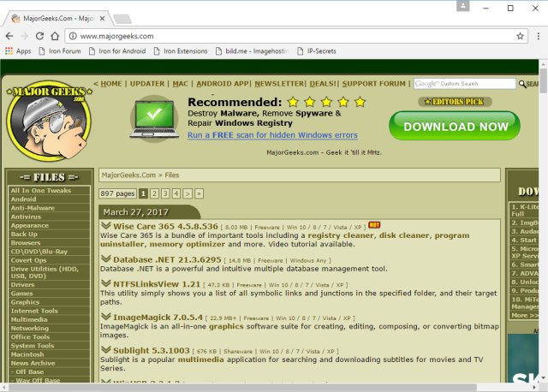
Task: Jump to last page with » button
Action: pos(199,193)
